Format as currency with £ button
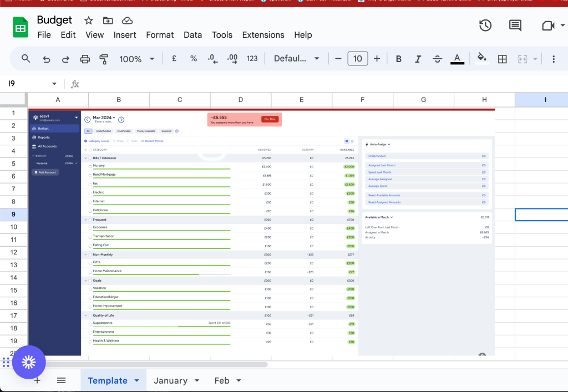The height and width of the screenshot is (392, 568). [x=174, y=59]
